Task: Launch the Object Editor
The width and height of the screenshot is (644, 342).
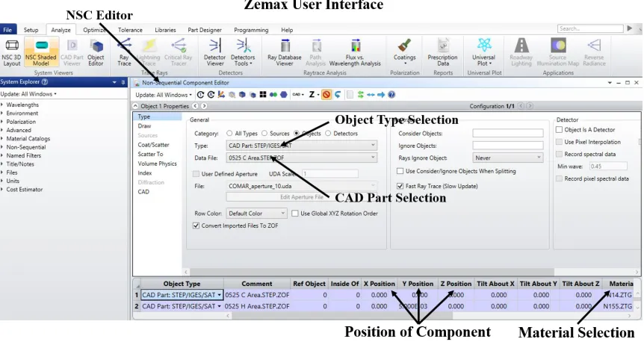Action: pos(96,52)
